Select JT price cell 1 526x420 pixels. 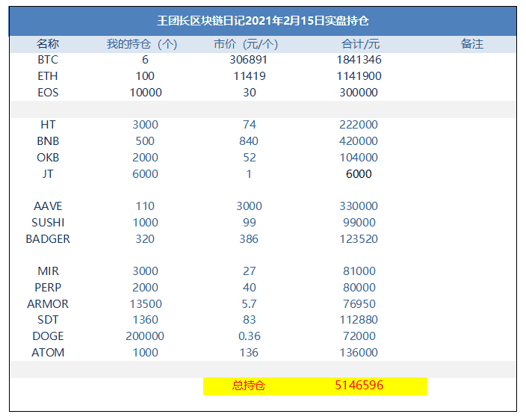point(249,174)
